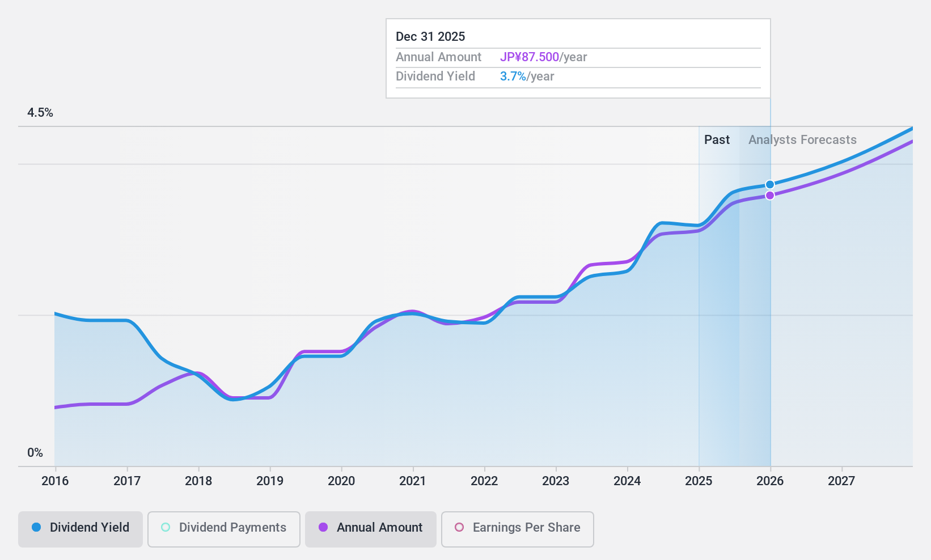The height and width of the screenshot is (560, 931).
Task: Toggle the Annual Amount series
Action: [371, 529]
